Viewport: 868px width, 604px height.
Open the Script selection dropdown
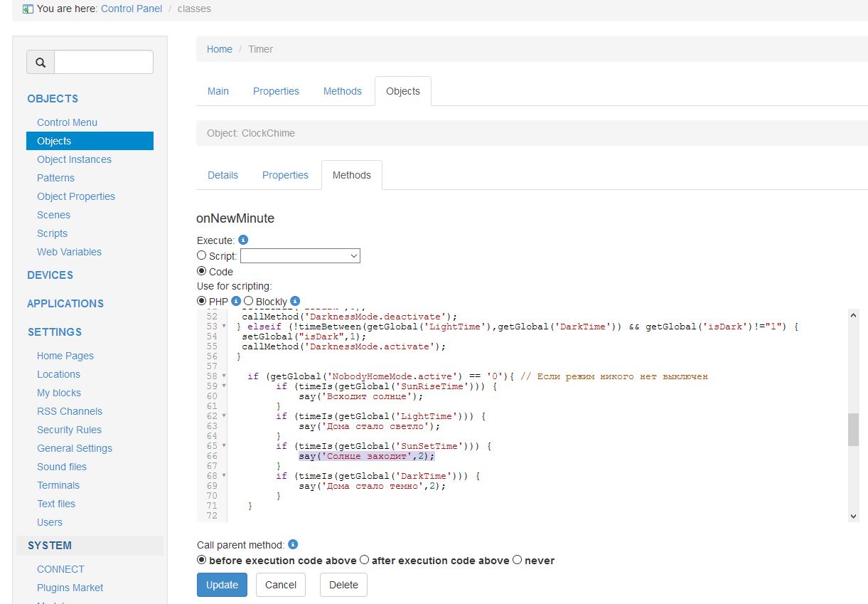pos(300,255)
